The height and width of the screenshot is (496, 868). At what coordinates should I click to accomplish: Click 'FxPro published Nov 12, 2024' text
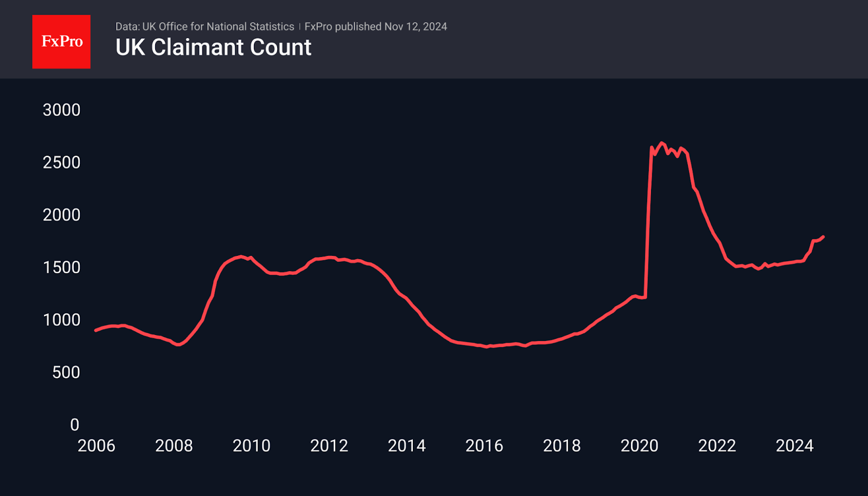[375, 27]
